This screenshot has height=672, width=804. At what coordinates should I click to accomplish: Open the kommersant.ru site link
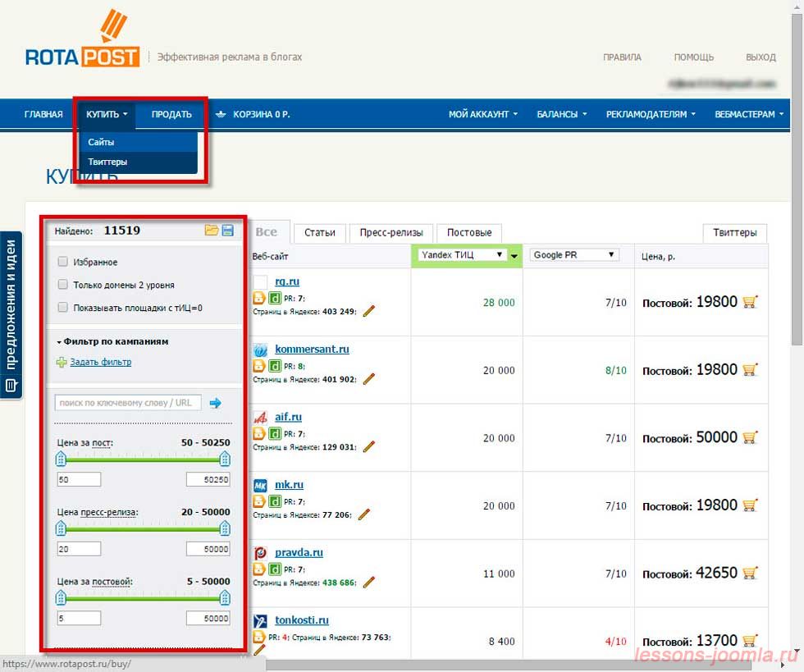click(x=312, y=349)
